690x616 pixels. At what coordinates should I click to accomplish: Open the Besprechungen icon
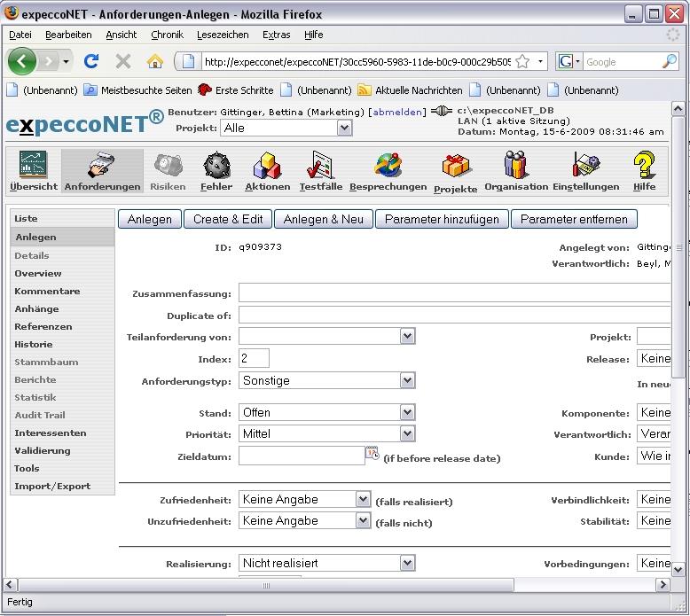point(387,166)
